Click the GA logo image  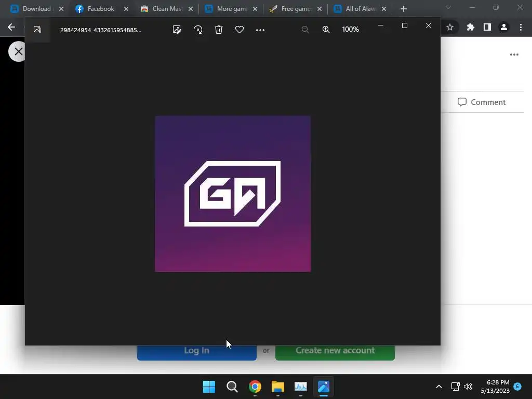coord(233,194)
